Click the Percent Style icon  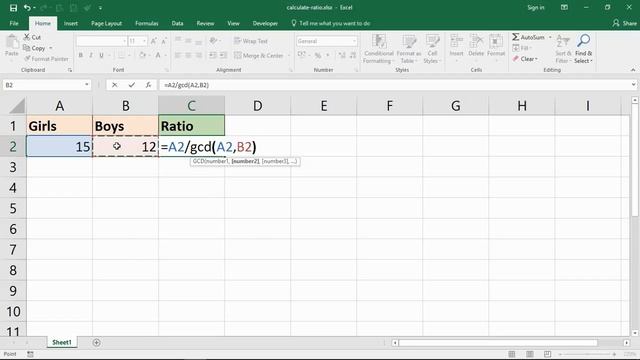pos(318,55)
